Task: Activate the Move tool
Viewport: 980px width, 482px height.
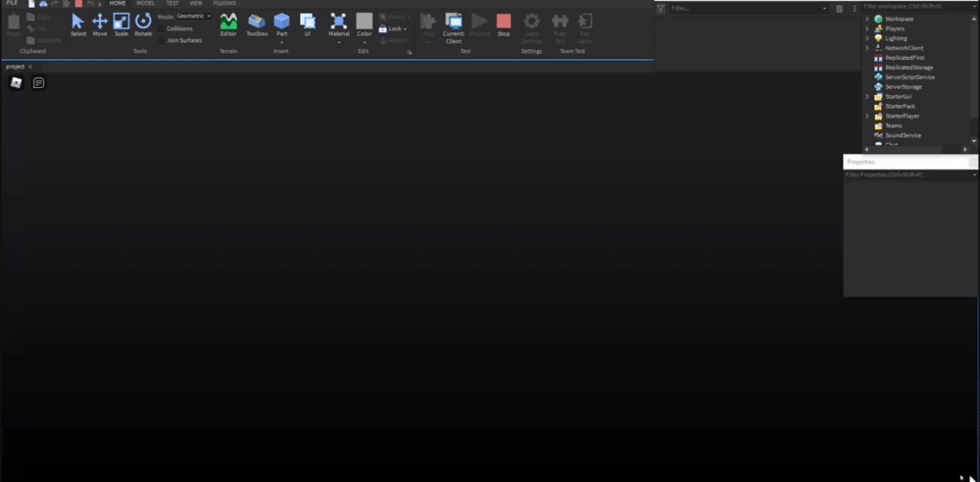Action: point(100,25)
